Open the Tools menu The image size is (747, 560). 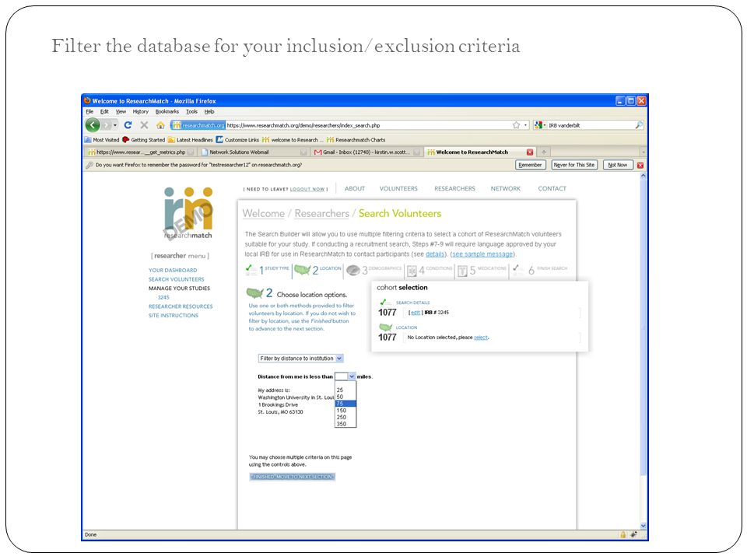pos(191,111)
